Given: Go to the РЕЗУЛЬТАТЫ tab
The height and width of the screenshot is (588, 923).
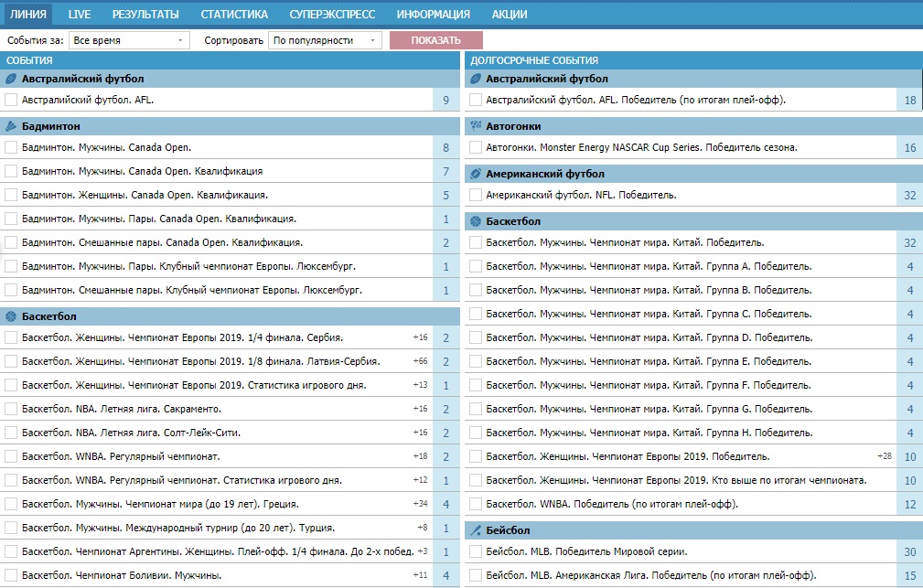Looking at the screenshot, I should 145,14.
